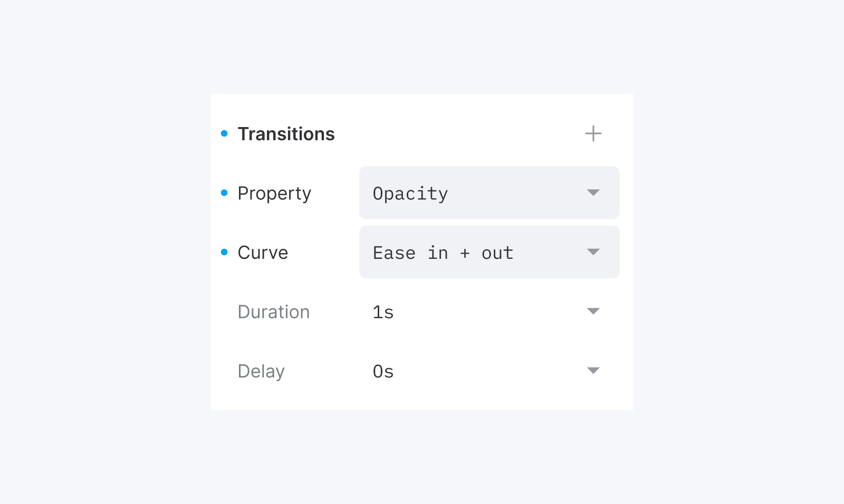Click the blue dot beside Curve
Image resolution: width=844 pixels, height=504 pixels.
pyautogui.click(x=224, y=252)
